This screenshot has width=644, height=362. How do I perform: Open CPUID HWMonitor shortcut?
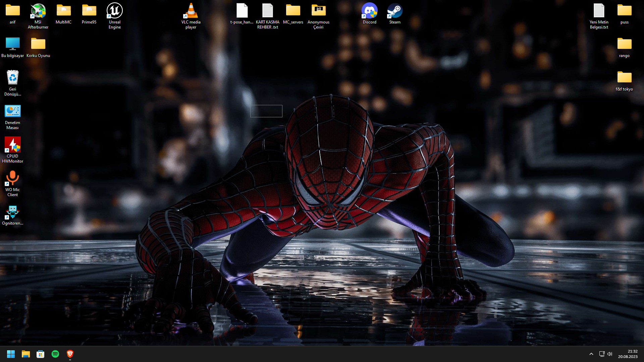(12, 145)
